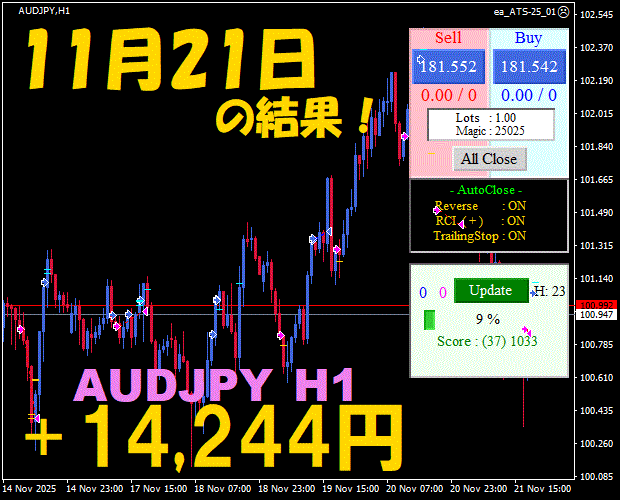Click the Score : (37) 1033 text
This screenshot has height=500, width=620.
pos(487,341)
